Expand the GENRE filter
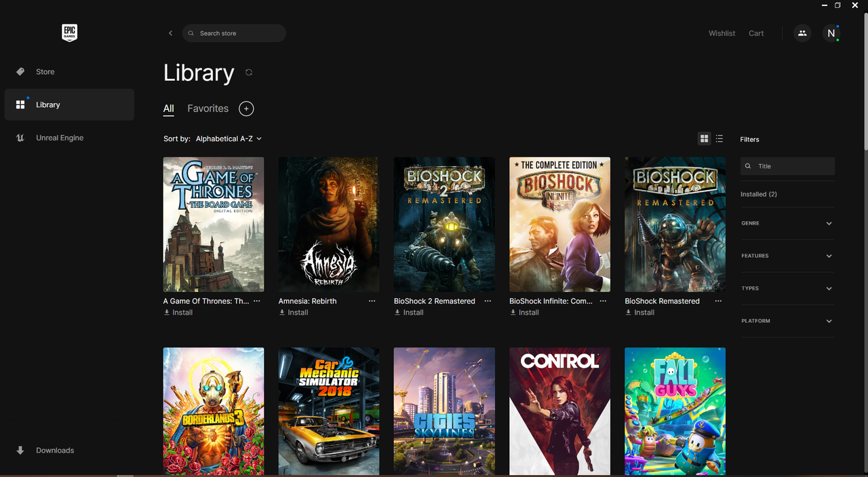The height and width of the screenshot is (477, 868). (x=787, y=223)
